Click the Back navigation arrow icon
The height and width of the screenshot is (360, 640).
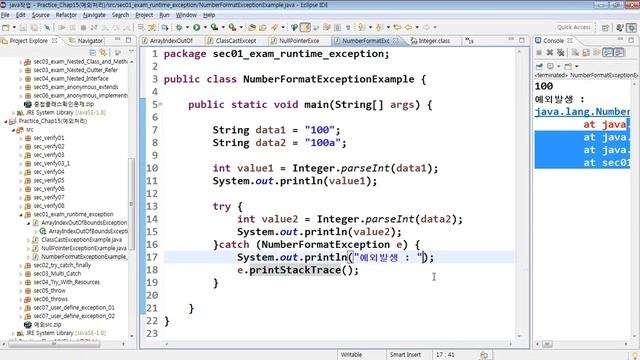point(409,27)
